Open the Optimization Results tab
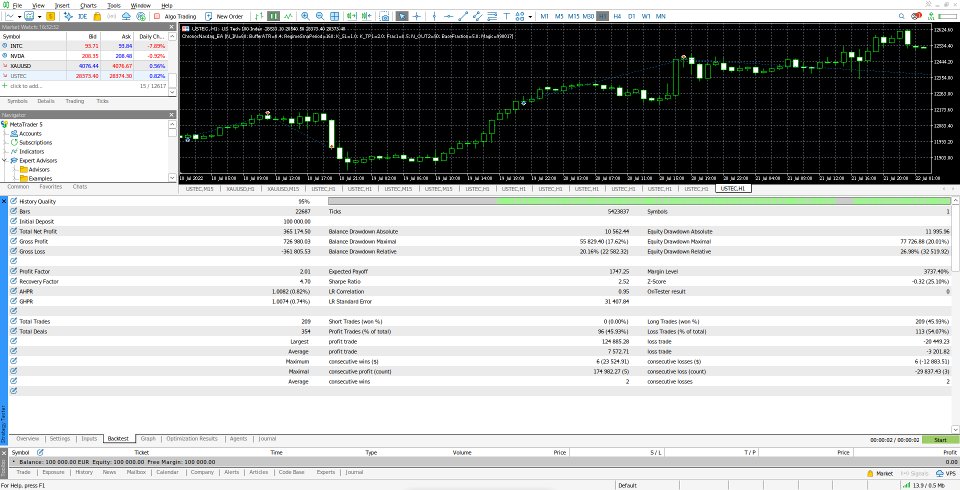The image size is (960, 490). (192, 439)
